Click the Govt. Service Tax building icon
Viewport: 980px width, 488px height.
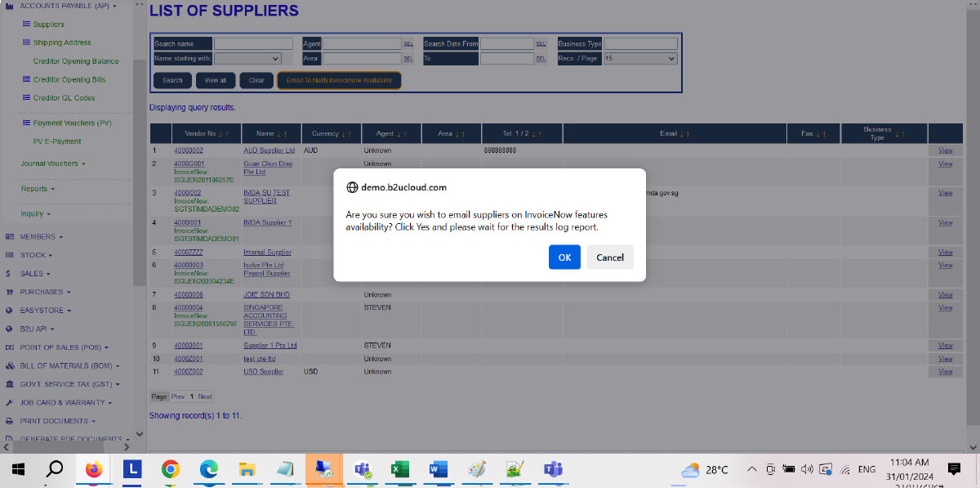[x=9, y=384]
